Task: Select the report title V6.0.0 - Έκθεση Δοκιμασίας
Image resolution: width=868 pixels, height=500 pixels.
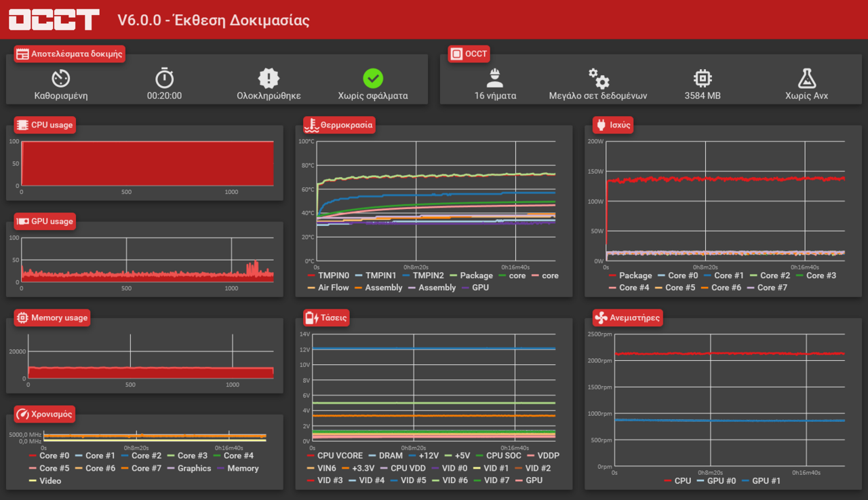Action: pyautogui.click(x=214, y=20)
